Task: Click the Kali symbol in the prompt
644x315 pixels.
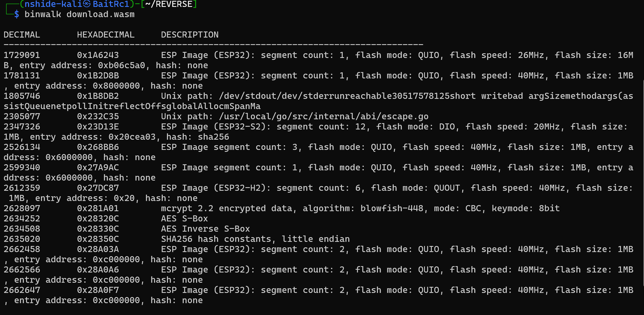Action: tap(87, 4)
